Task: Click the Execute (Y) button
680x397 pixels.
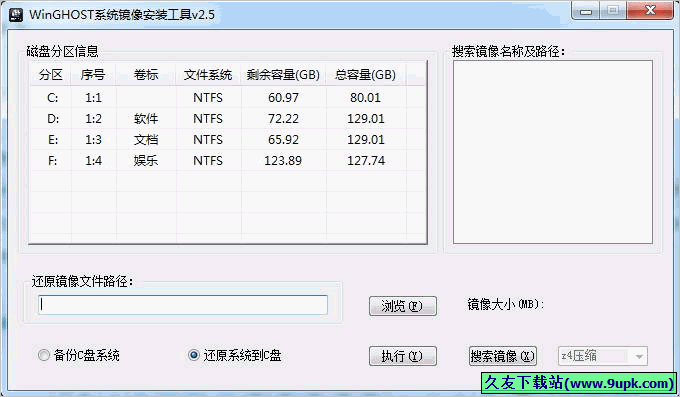Action: pyautogui.click(x=402, y=356)
